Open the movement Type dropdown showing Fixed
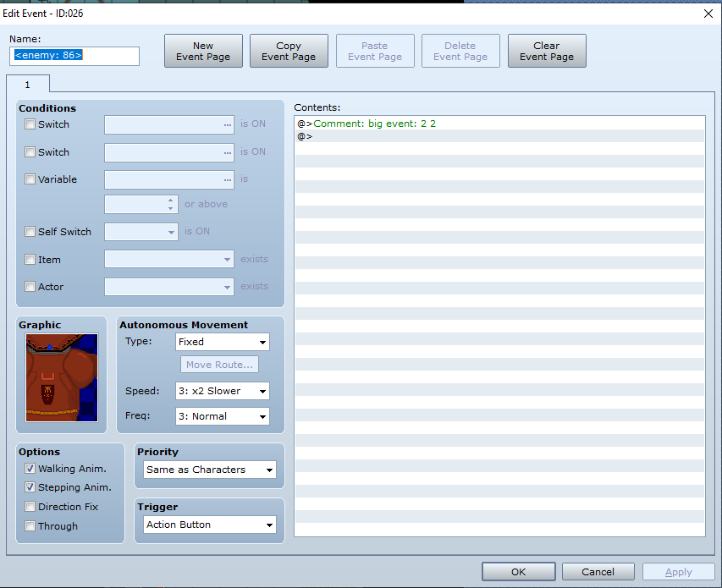Screen dimensions: 722x588 tap(223, 342)
